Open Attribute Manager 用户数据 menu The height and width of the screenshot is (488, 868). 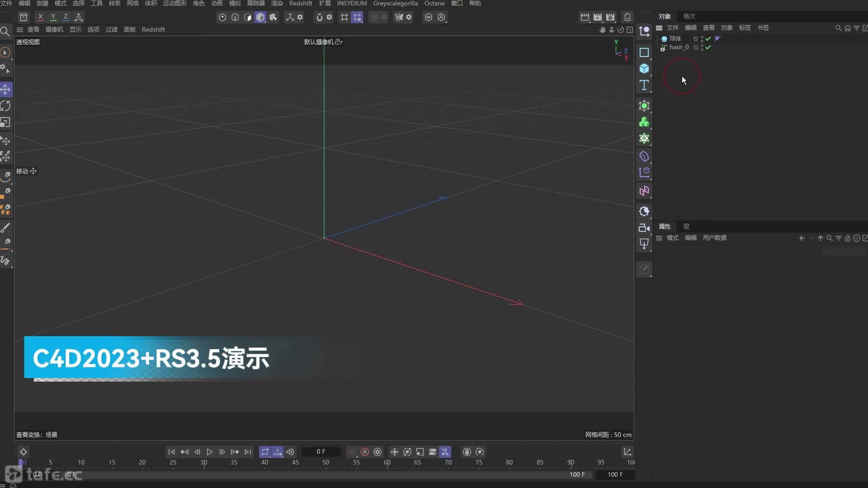click(x=714, y=238)
